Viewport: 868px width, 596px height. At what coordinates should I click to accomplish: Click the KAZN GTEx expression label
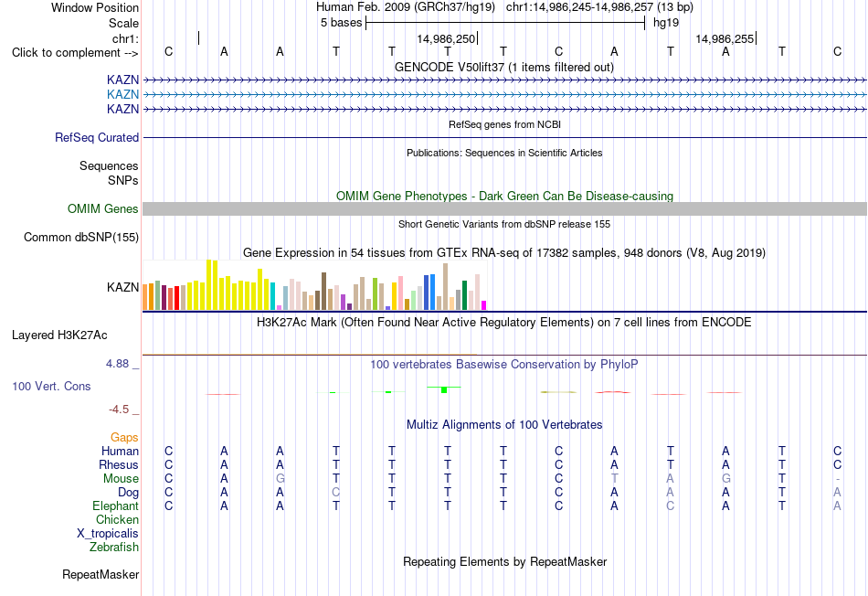point(123,287)
